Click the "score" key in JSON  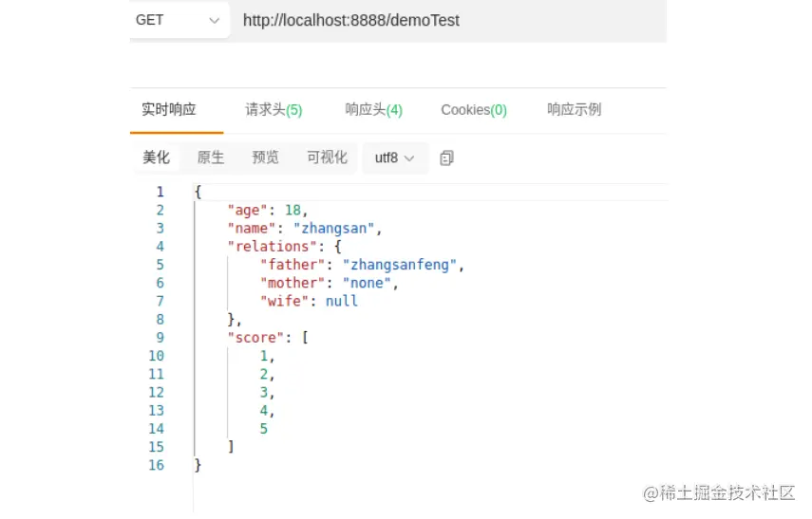(255, 338)
